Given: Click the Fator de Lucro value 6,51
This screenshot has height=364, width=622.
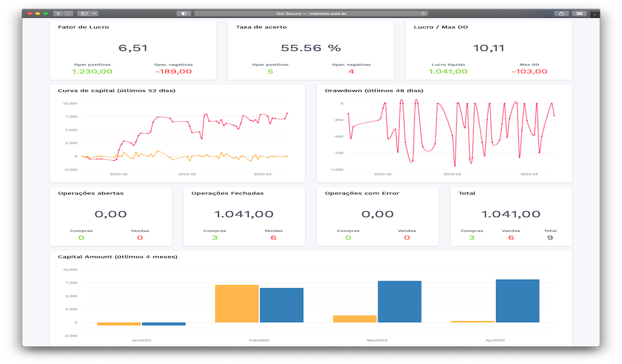Looking at the screenshot, I should tap(133, 48).
